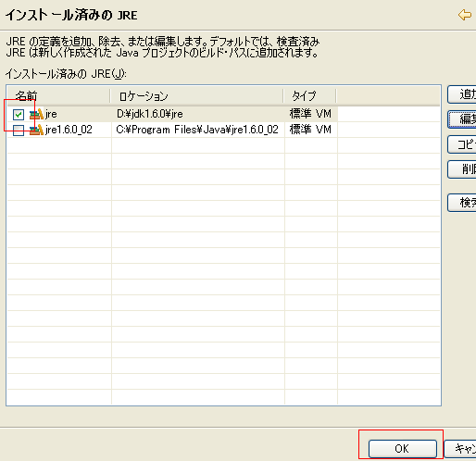Click the 削除 (Remove) button
This screenshot has width=476, height=461.
tap(462, 169)
